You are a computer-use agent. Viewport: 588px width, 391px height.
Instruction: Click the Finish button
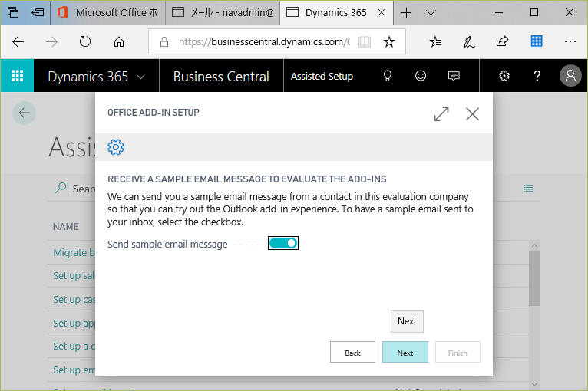(458, 352)
